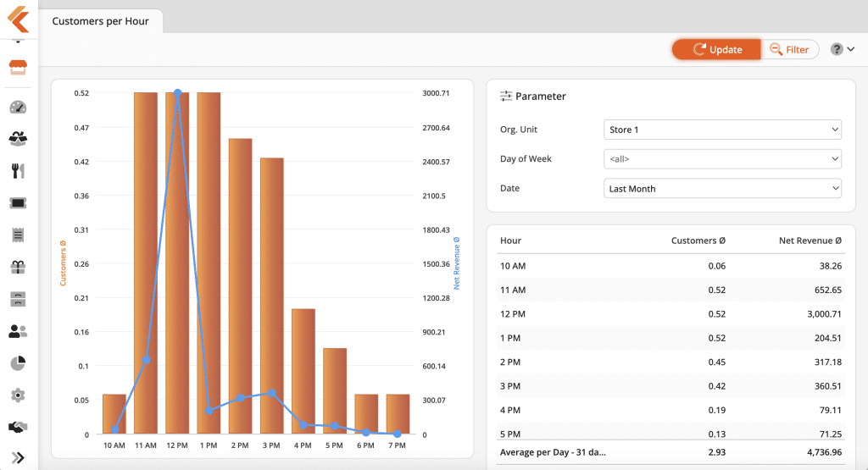Sort by Customers Ø column header
The height and width of the screenshot is (470, 868).
point(698,241)
